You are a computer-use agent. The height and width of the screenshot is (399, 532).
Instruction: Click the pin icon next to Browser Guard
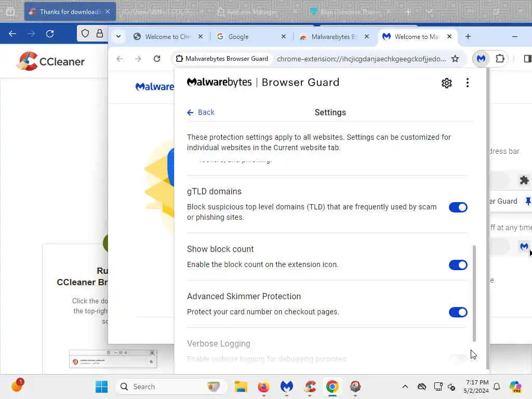(528, 201)
